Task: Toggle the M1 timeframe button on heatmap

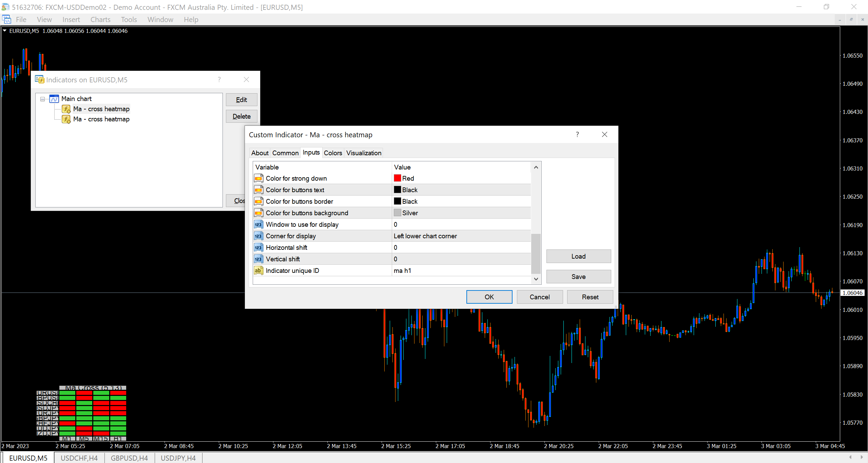Action: coord(67,439)
